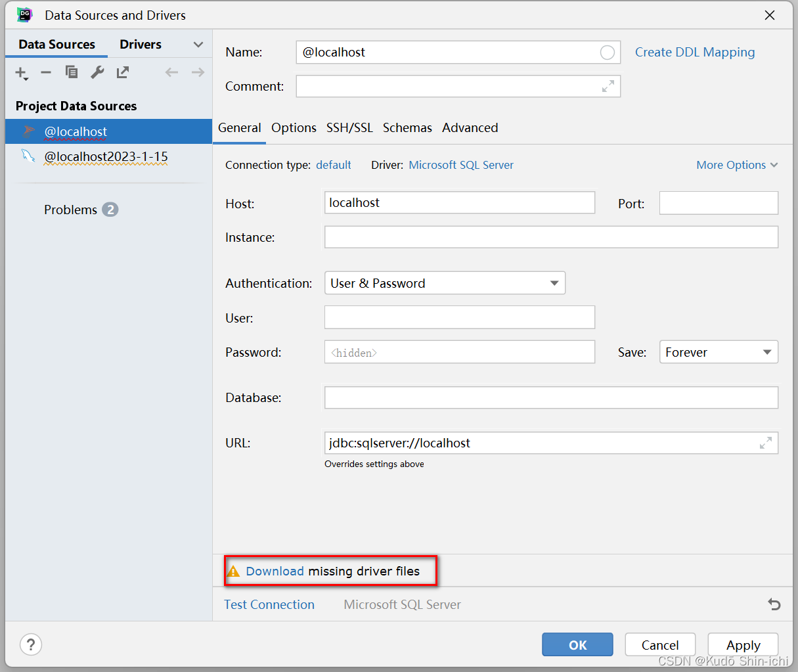Click the MySQL icon beside @localhost2023-1-15
The height and width of the screenshot is (672, 798).
[x=28, y=156]
